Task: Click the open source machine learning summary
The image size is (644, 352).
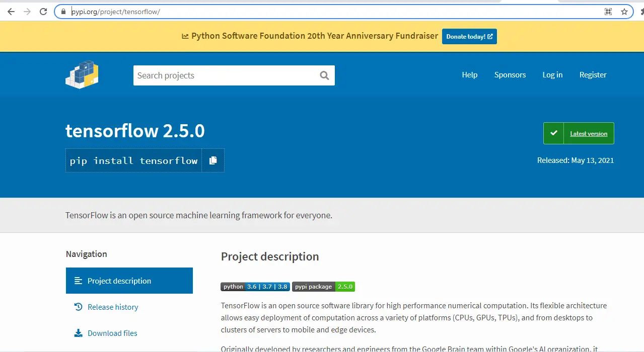Action: [x=199, y=215]
